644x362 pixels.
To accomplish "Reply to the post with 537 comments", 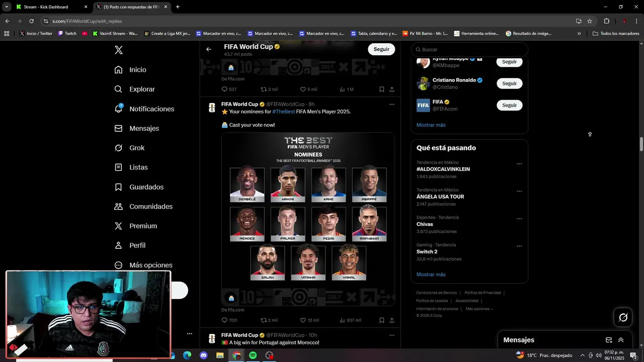I will (x=229, y=89).
